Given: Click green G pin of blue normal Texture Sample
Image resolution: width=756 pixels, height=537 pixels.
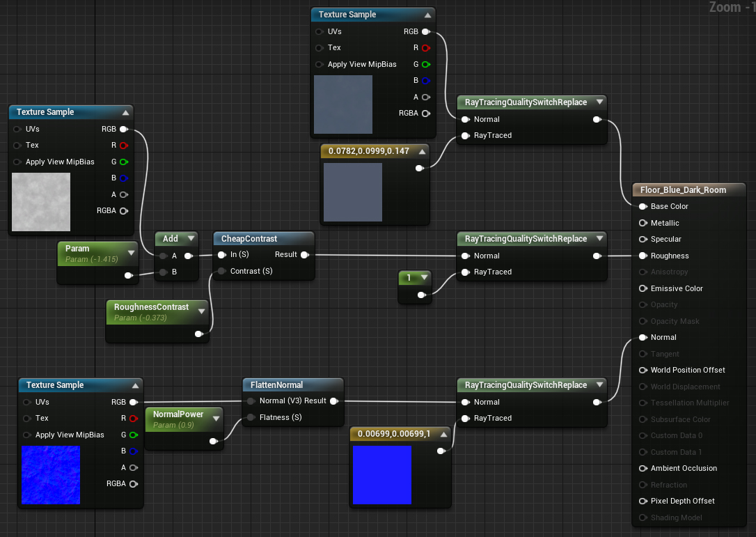Looking at the screenshot, I should tap(134, 435).
